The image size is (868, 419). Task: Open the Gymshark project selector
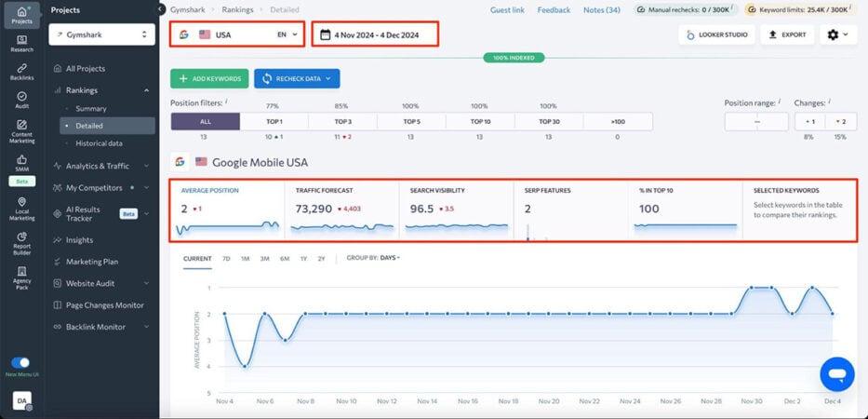(x=101, y=34)
